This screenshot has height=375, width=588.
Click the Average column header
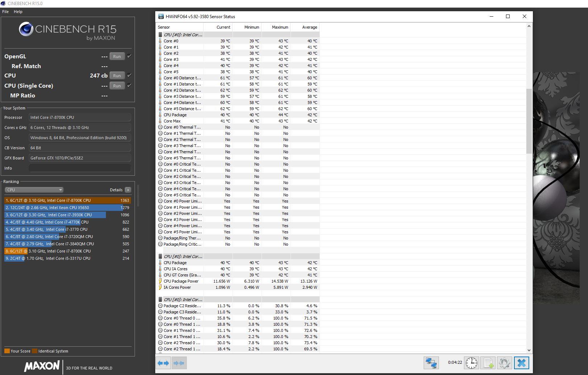pyautogui.click(x=305, y=27)
